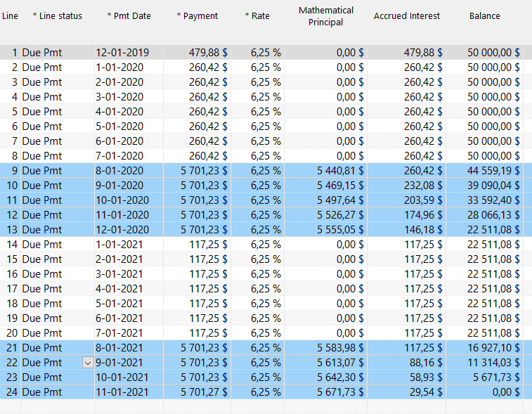This screenshot has height=414, width=532.
Task: Select payment cell 479,88 $ on line 1
Action: pyautogui.click(x=197, y=53)
